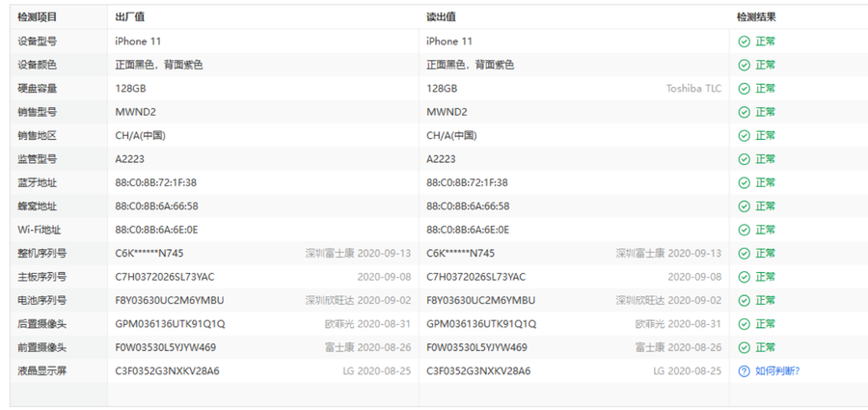
Task: Click the green check icon for 监管型号
Action: 744,159
